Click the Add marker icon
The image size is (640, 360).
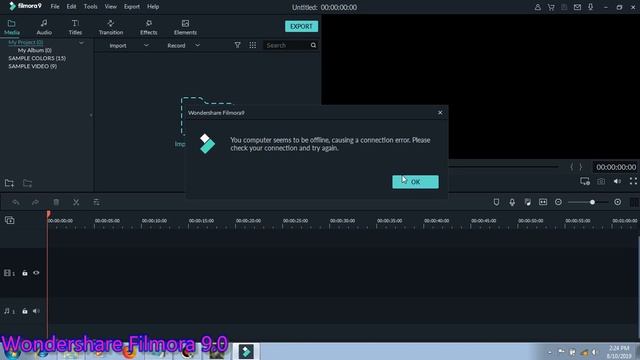point(496,202)
